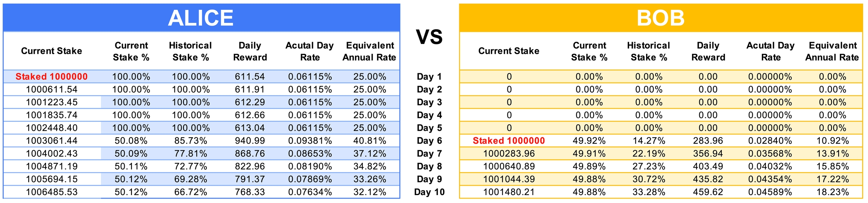868x203 pixels.
Task: Select Bob's 18.23% annual rate cell
Action: pos(833,192)
